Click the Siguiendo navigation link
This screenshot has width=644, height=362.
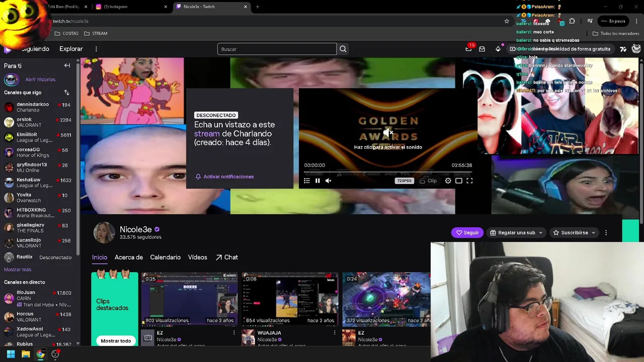coord(35,49)
